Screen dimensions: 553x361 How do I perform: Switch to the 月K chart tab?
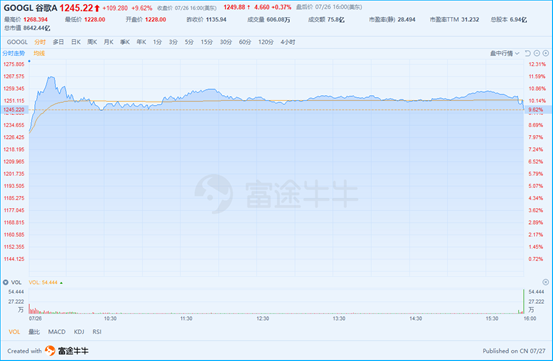(x=108, y=42)
